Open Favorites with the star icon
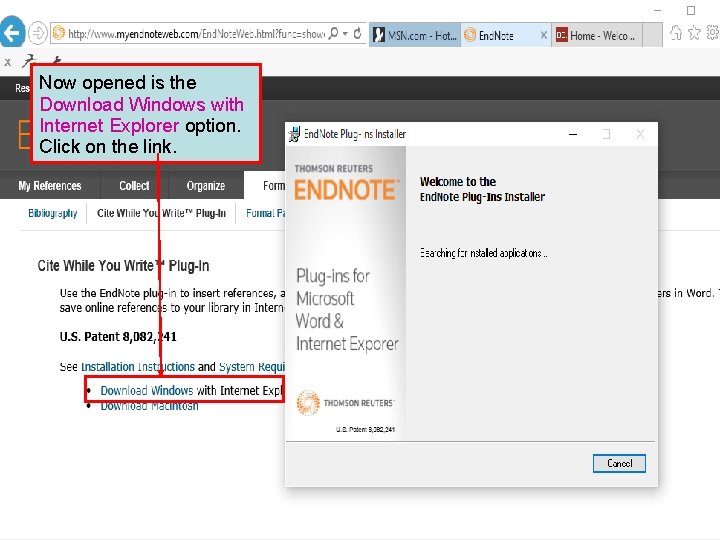 pyautogui.click(x=694, y=33)
